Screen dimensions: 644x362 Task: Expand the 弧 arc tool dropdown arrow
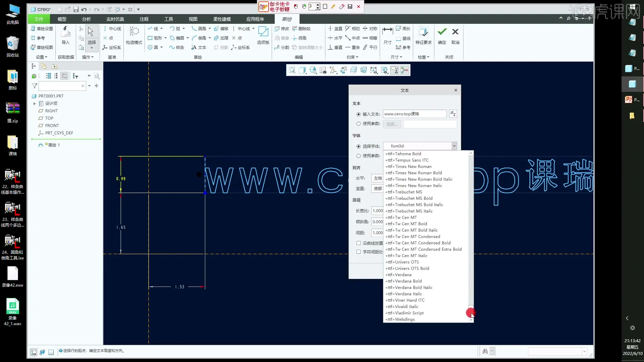point(183,28)
